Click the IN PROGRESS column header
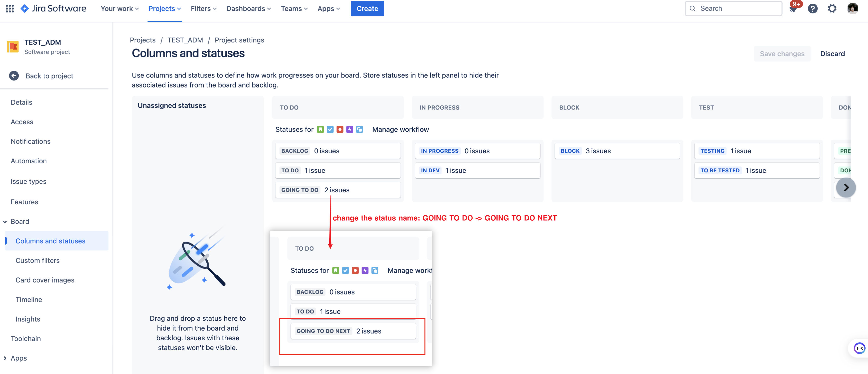The height and width of the screenshot is (374, 868). (477, 108)
